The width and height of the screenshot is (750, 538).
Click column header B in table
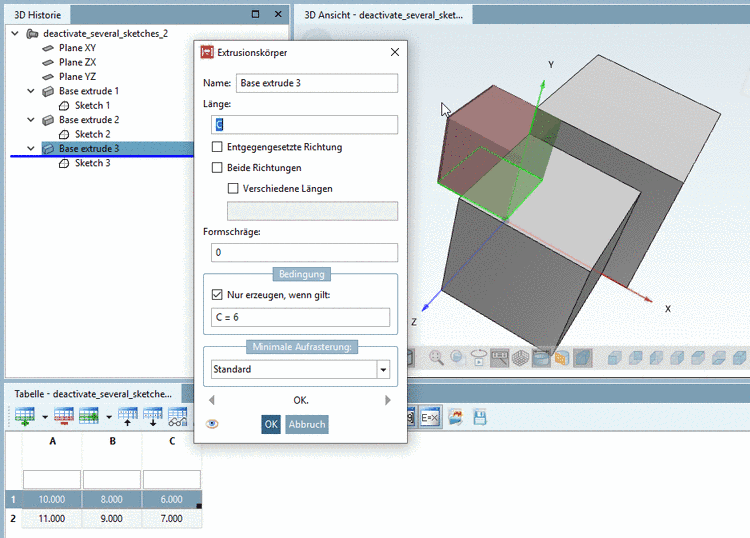click(112, 441)
